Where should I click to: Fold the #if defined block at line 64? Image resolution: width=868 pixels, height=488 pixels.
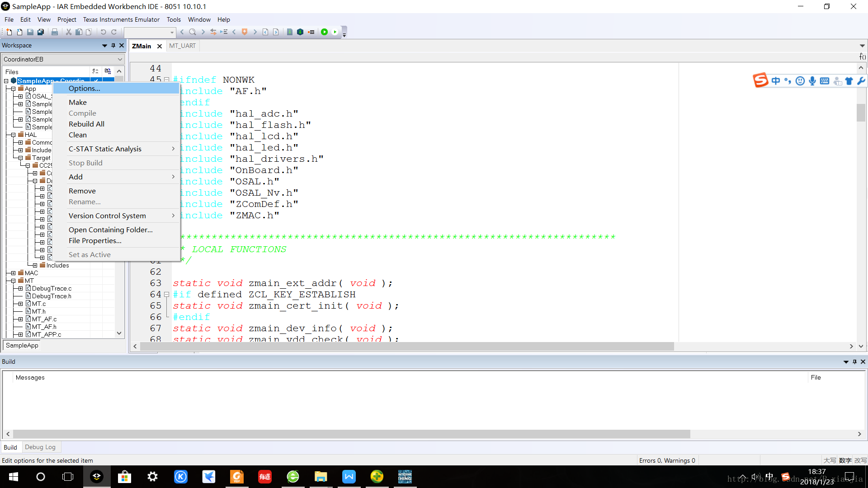click(x=167, y=295)
